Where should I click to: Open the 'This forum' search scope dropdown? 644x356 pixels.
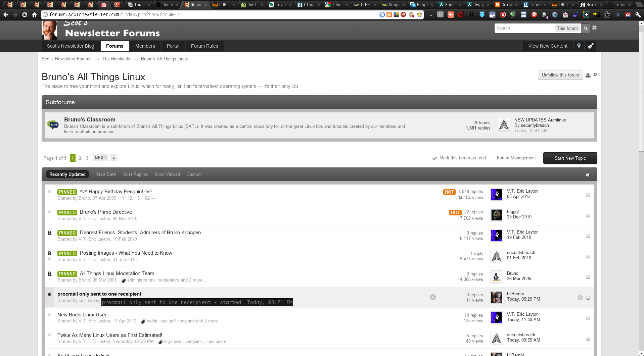[x=567, y=29]
